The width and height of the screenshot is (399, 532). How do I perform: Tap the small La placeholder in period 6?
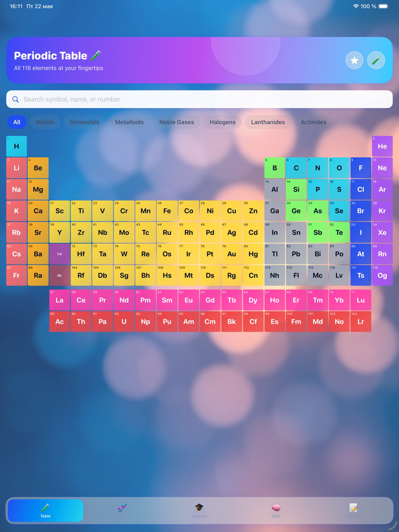(60, 254)
